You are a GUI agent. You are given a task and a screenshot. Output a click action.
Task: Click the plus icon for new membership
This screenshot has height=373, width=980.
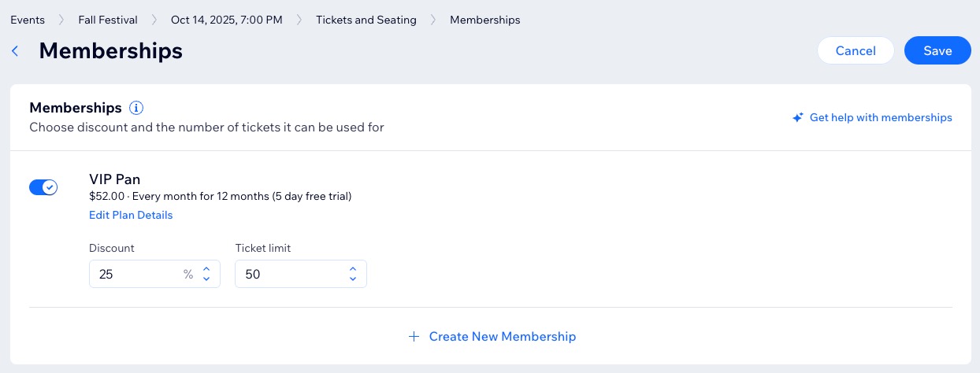[414, 337]
